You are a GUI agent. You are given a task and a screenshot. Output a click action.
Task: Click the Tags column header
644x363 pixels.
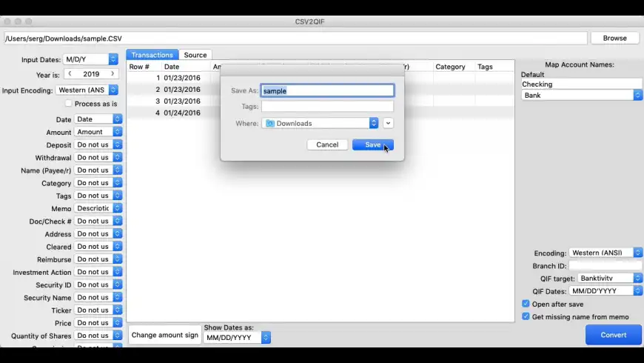point(485,67)
